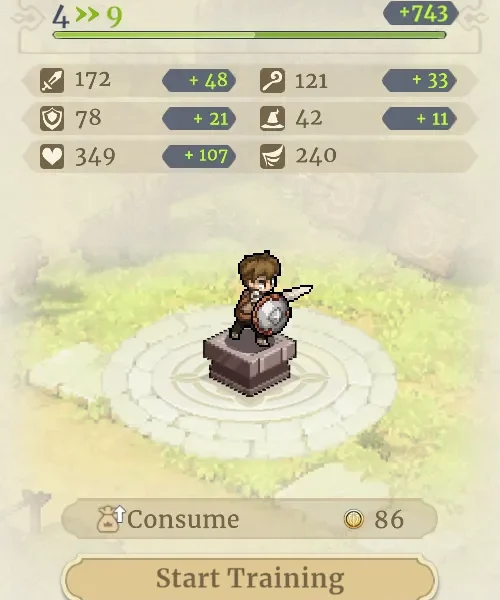Click the shield defense stat icon
The height and width of the screenshot is (600, 500).
click(x=52, y=118)
